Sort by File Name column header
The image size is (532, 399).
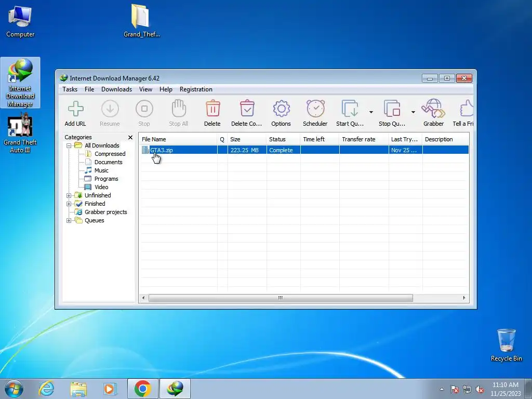[179, 139]
